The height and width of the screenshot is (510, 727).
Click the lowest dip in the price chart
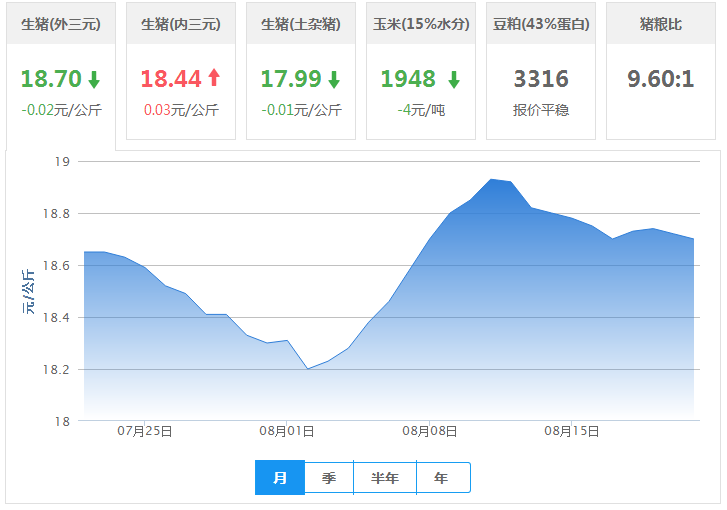coord(307,369)
